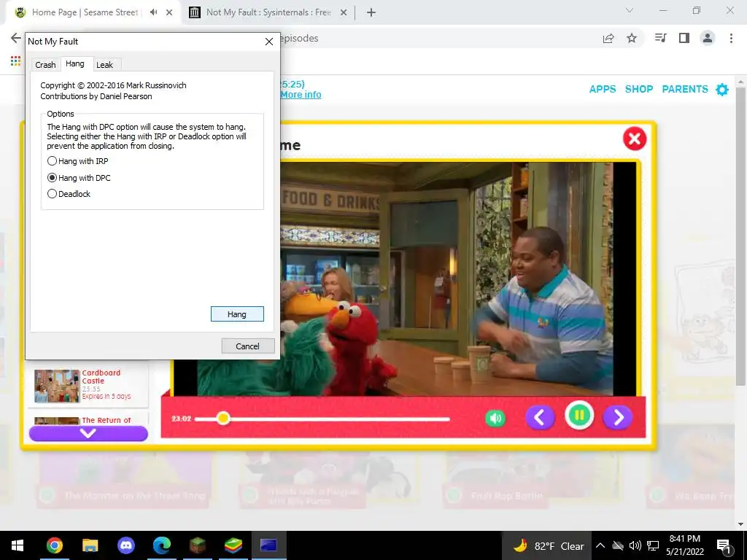747x560 pixels.
Task: Open the PARENTS link
Action: [685, 89]
